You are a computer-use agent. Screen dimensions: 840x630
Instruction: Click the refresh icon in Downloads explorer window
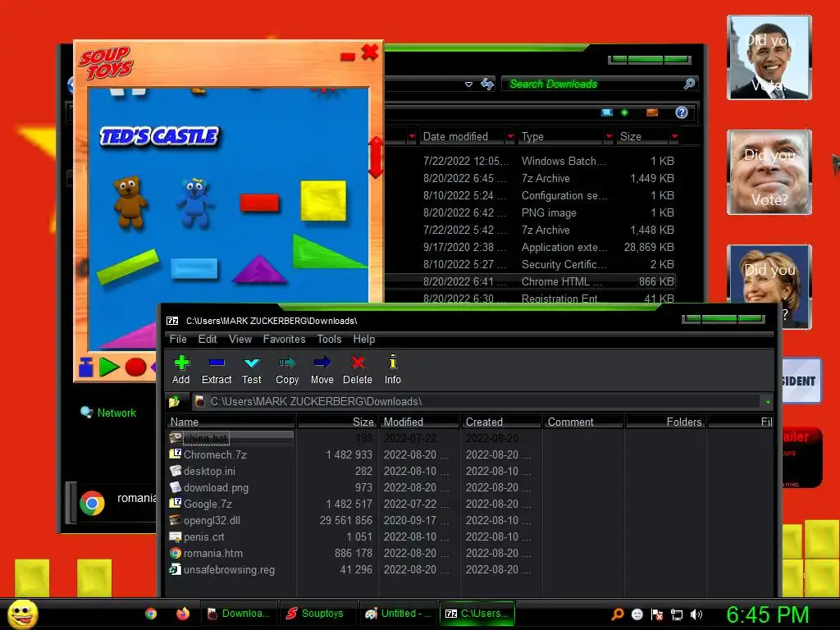pyautogui.click(x=487, y=84)
